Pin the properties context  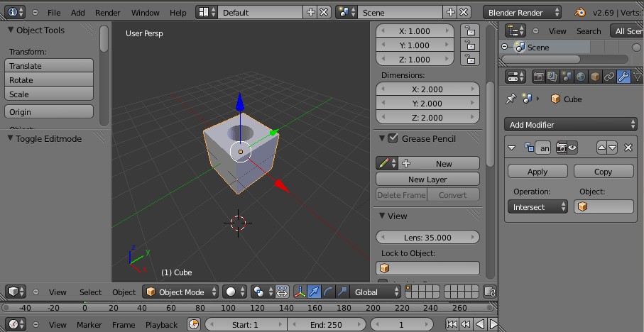pos(511,99)
